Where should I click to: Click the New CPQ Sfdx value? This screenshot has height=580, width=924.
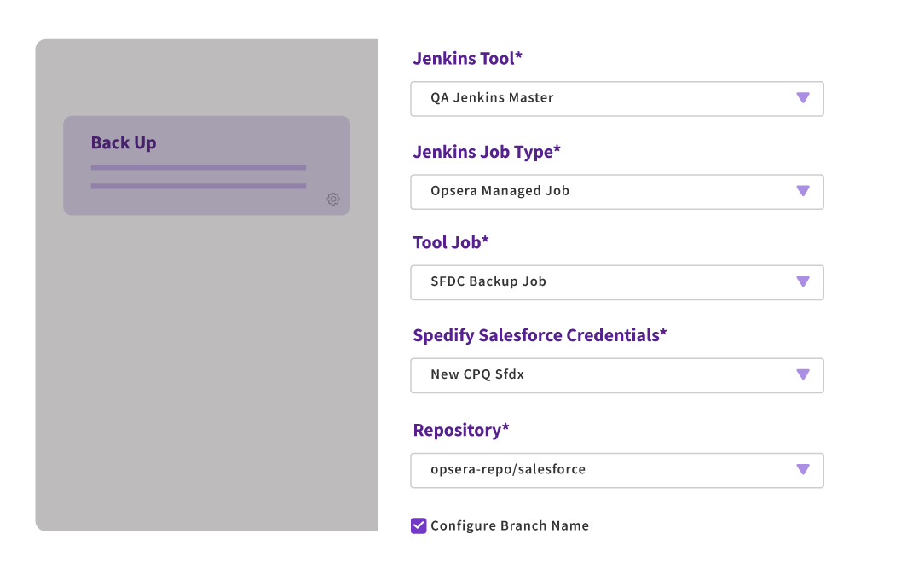coord(477,374)
